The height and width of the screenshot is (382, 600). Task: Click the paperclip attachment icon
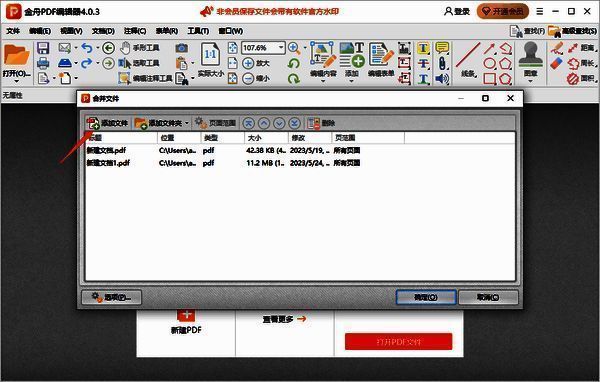tap(442, 63)
